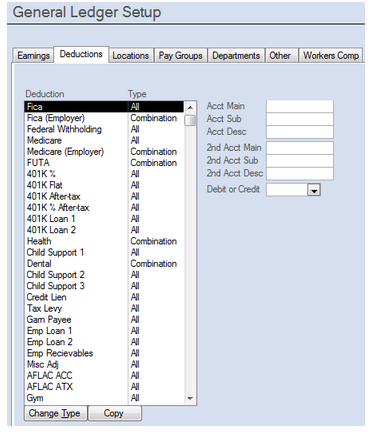Select the Tax Levy deduction

[104, 308]
